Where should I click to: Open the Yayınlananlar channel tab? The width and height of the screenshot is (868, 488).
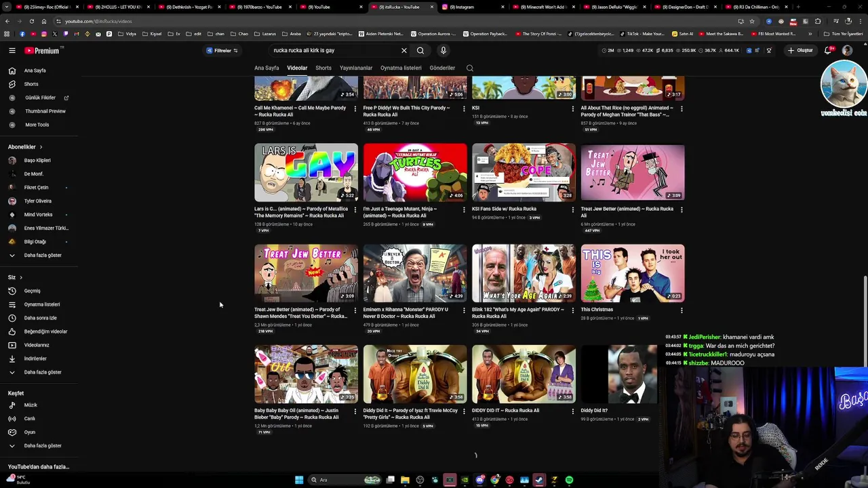tap(356, 68)
